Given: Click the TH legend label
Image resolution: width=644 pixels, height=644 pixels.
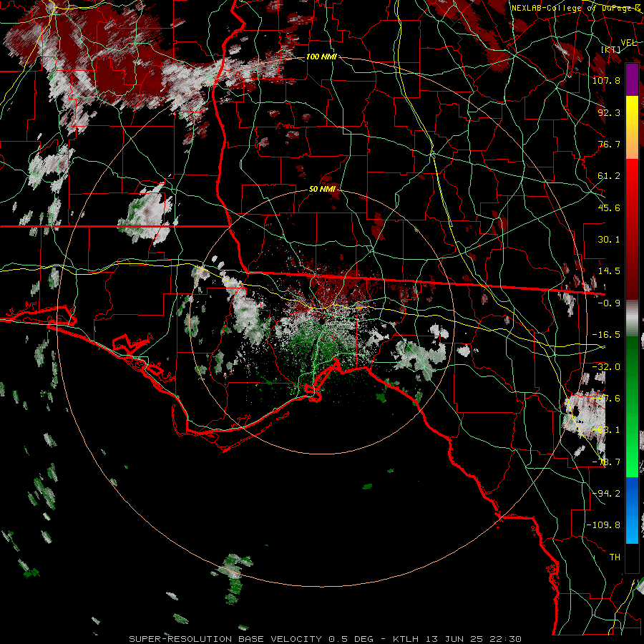Looking at the screenshot, I should 615,557.
